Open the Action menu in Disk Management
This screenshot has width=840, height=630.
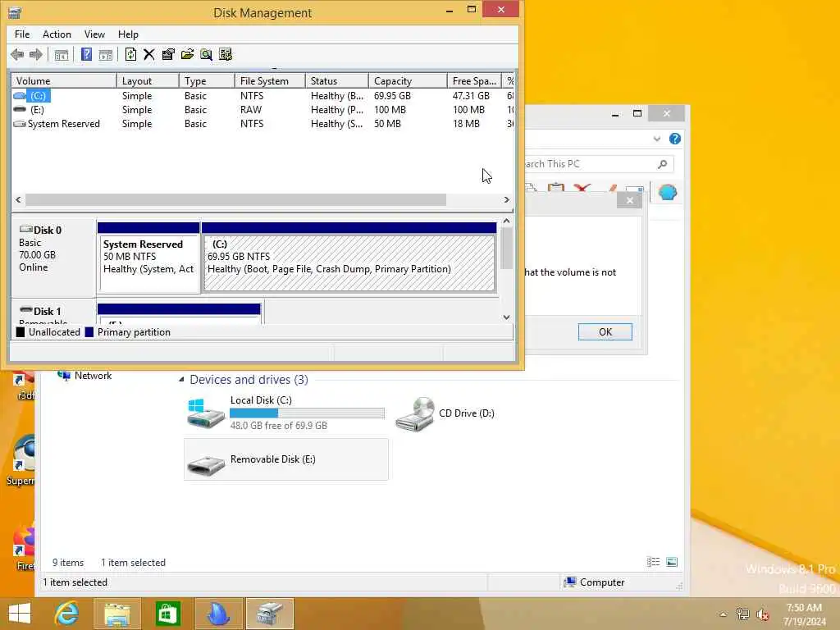click(x=57, y=34)
